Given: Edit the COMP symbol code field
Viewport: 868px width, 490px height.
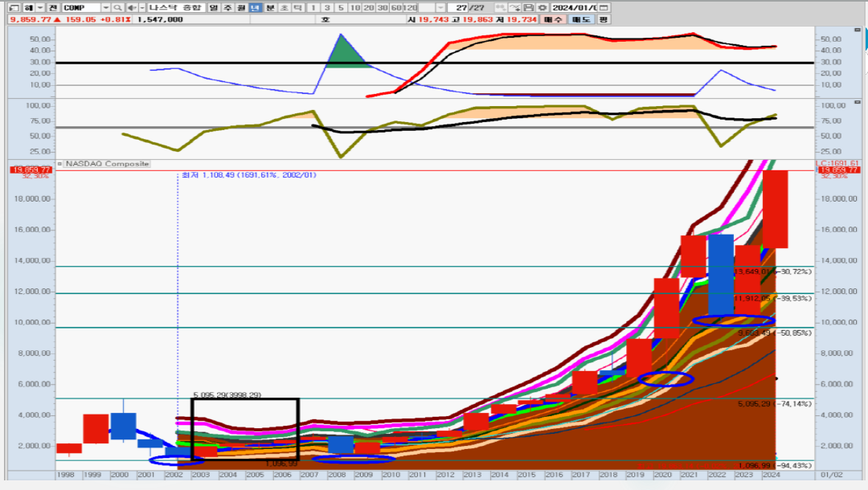Looking at the screenshot, I should (81, 8).
